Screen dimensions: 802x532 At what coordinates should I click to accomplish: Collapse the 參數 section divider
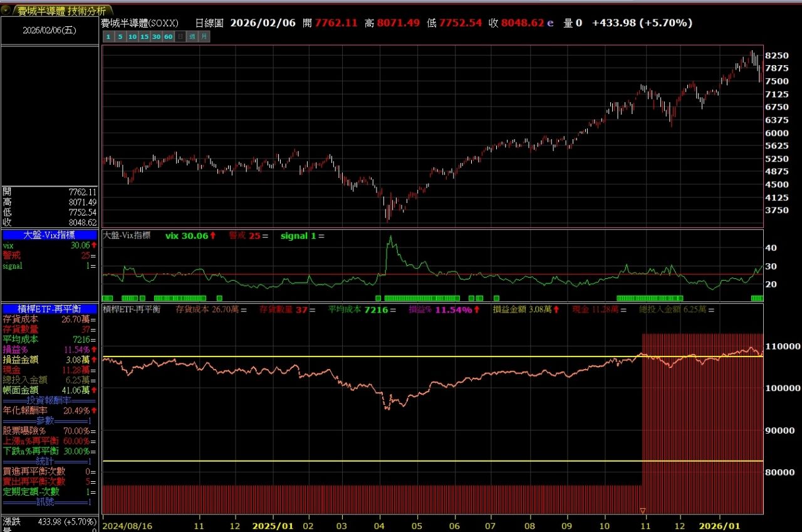pos(49,420)
